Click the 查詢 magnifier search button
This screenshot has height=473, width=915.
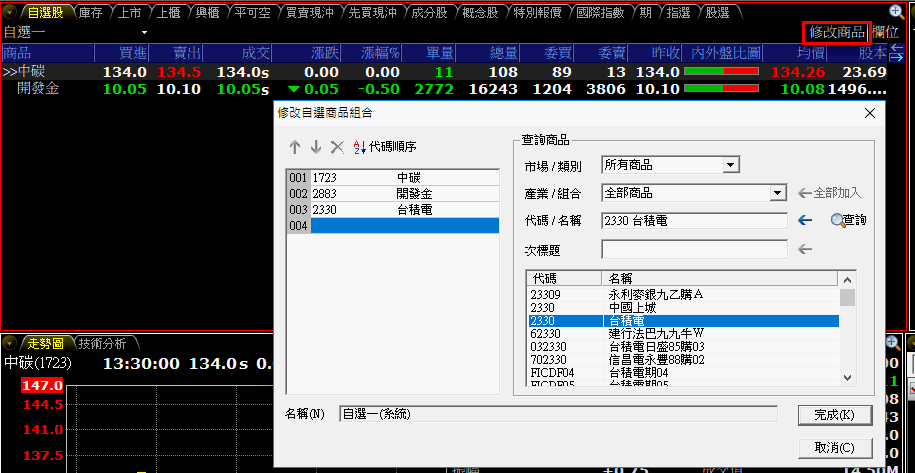coord(848,220)
